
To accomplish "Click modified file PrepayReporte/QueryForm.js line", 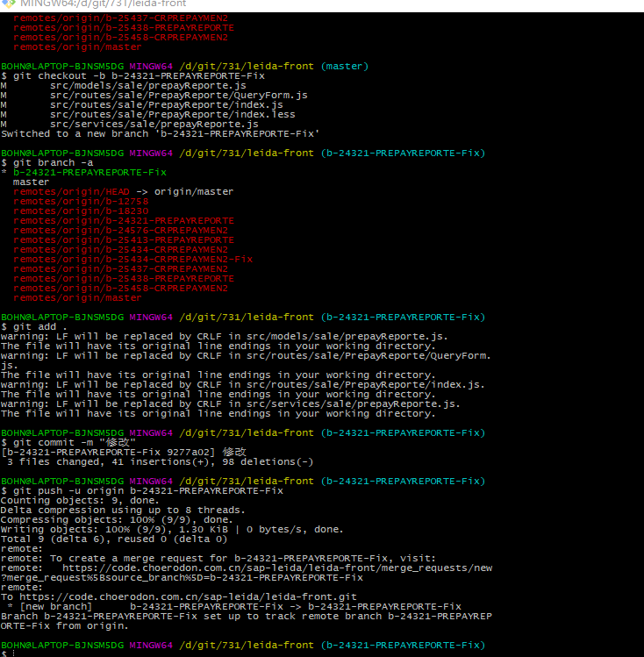I will [x=154, y=95].
